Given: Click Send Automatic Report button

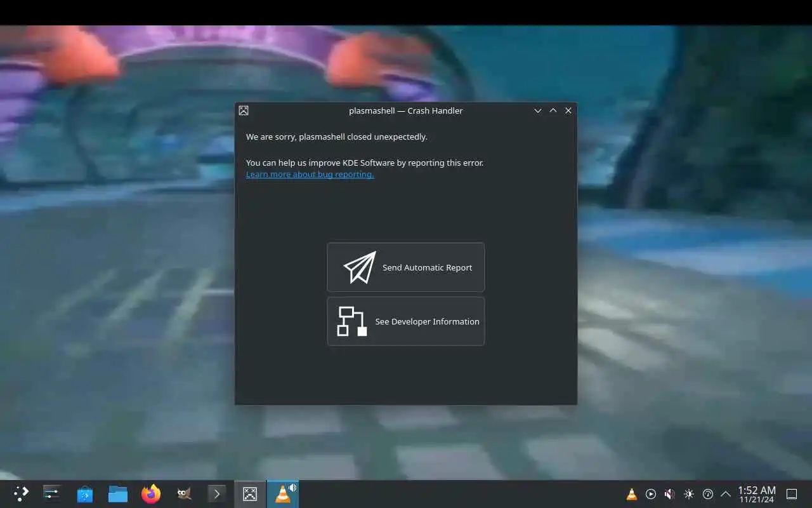Looking at the screenshot, I should click(406, 267).
